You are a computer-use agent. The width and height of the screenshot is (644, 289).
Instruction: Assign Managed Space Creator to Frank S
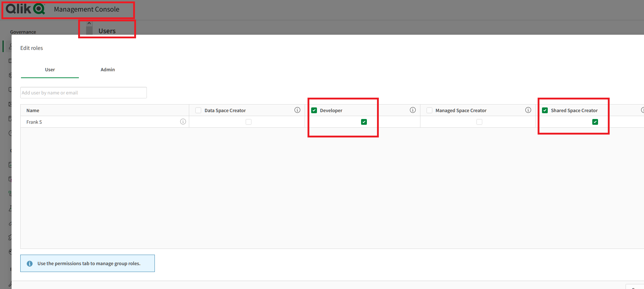coord(479,122)
